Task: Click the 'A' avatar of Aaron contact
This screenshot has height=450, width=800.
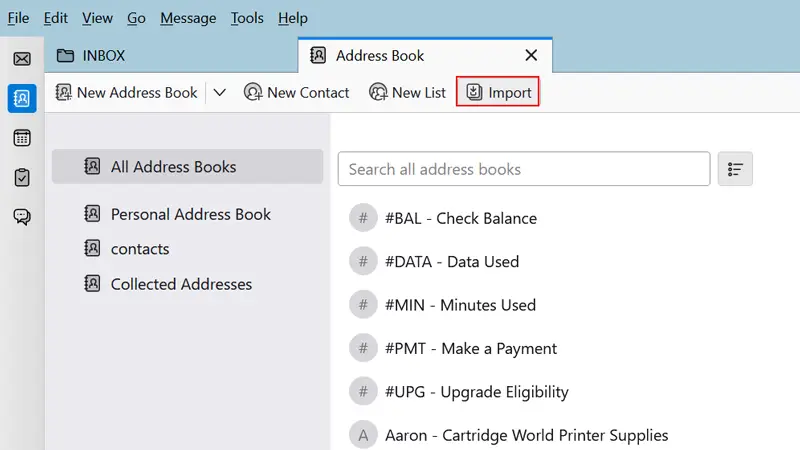Action: (x=363, y=435)
